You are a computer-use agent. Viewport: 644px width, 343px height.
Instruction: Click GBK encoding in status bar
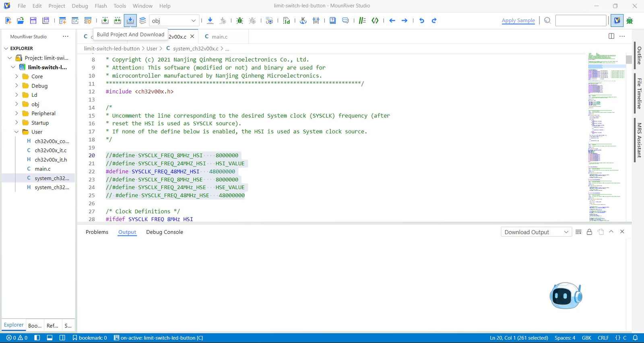(x=587, y=338)
